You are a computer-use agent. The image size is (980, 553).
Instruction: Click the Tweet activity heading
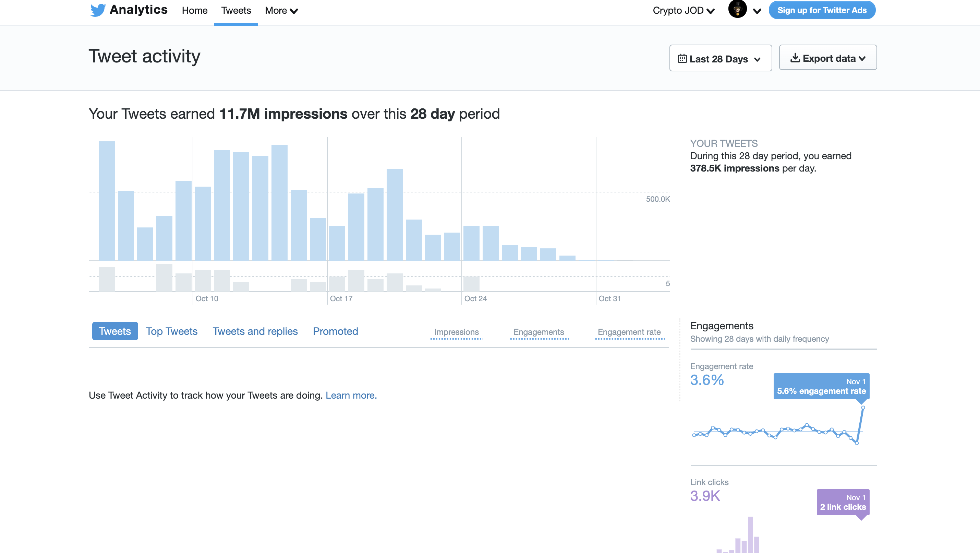pos(145,56)
